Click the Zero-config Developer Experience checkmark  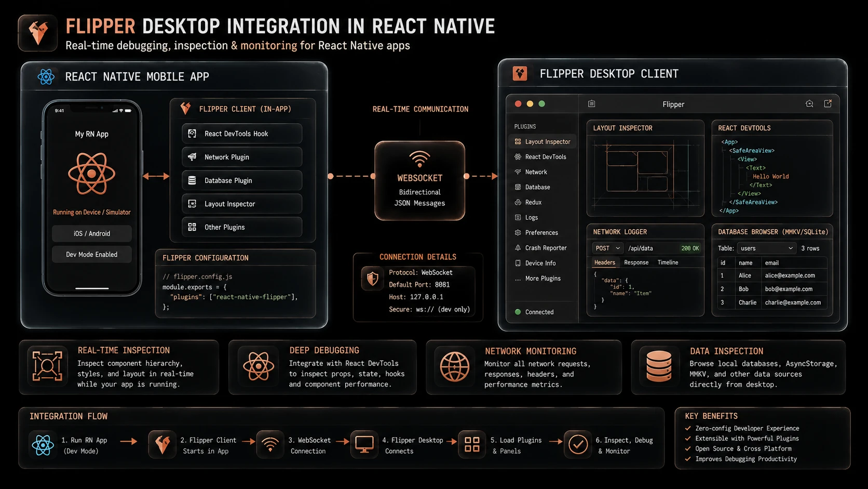tap(688, 428)
